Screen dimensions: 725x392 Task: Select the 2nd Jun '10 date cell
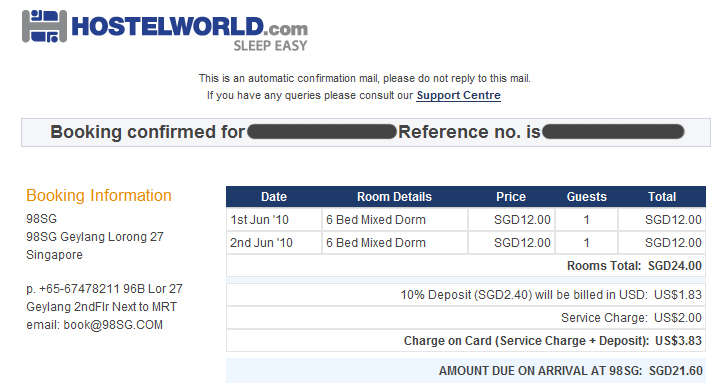pyautogui.click(x=274, y=243)
